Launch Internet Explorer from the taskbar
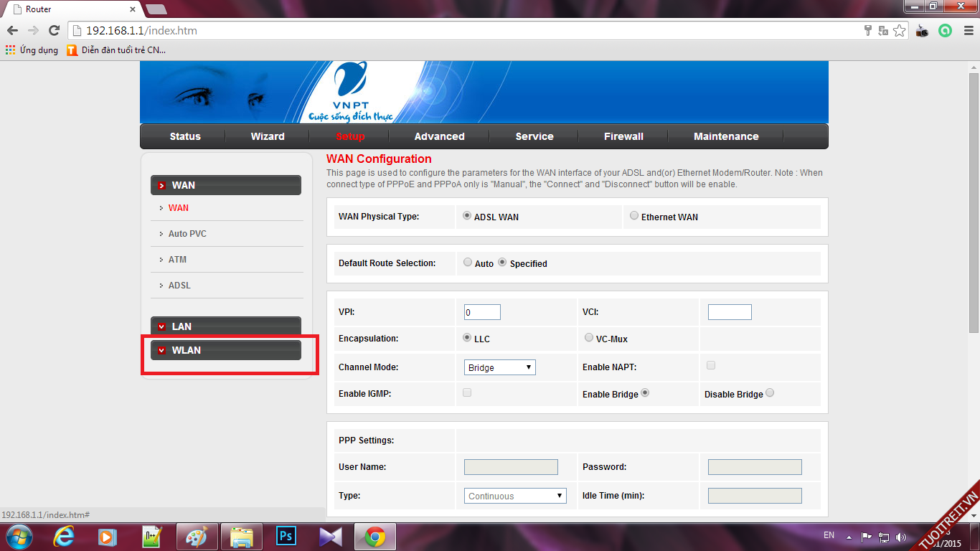The height and width of the screenshot is (551, 980). (x=65, y=536)
